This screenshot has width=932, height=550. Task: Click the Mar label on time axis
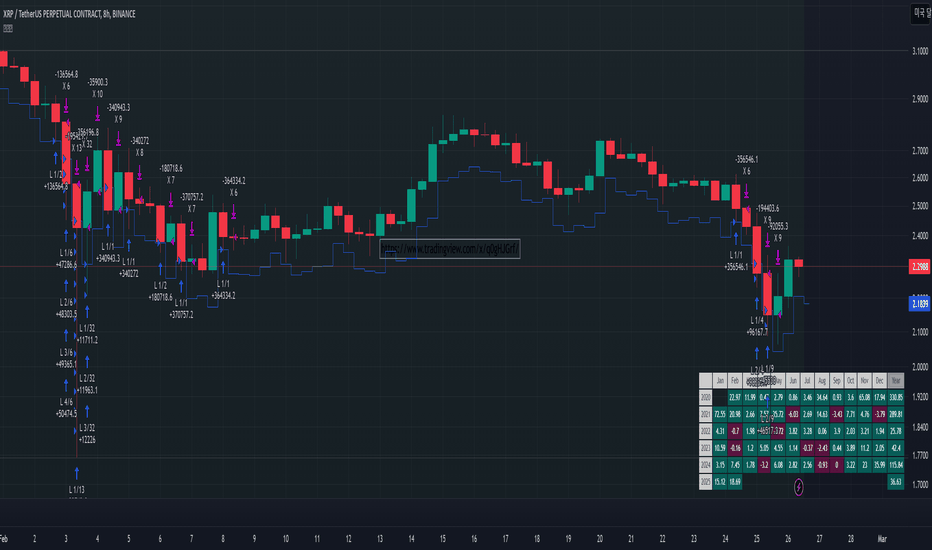(x=882, y=539)
